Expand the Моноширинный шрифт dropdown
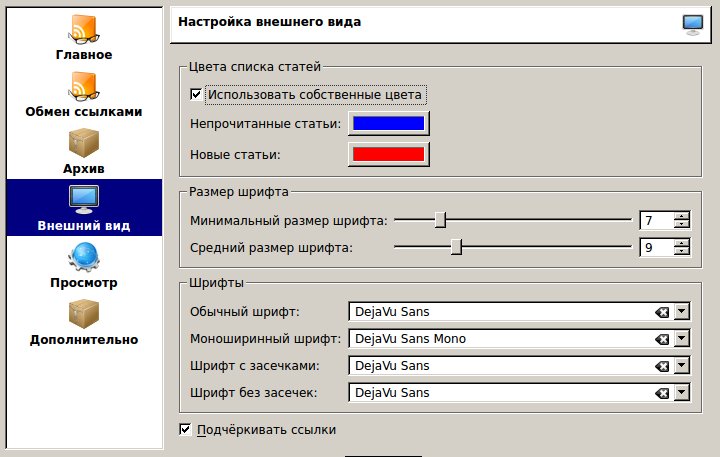This screenshot has height=457, width=720. (x=681, y=339)
